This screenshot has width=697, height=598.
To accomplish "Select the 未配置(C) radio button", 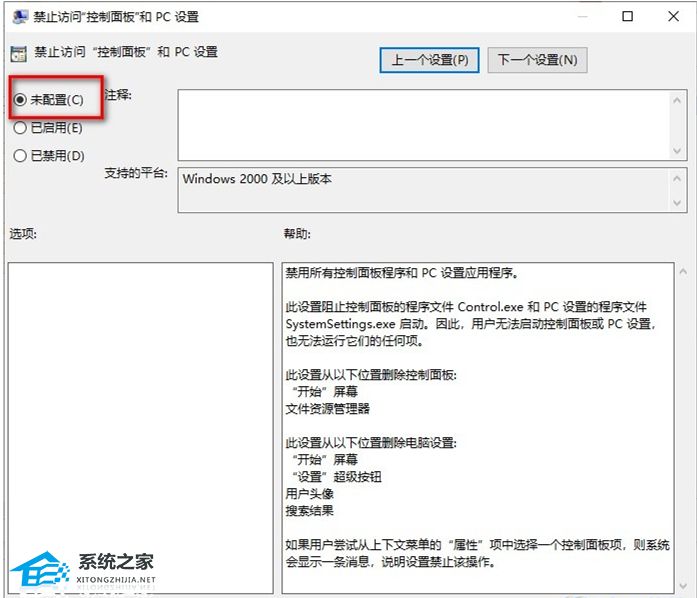I will pyautogui.click(x=20, y=100).
